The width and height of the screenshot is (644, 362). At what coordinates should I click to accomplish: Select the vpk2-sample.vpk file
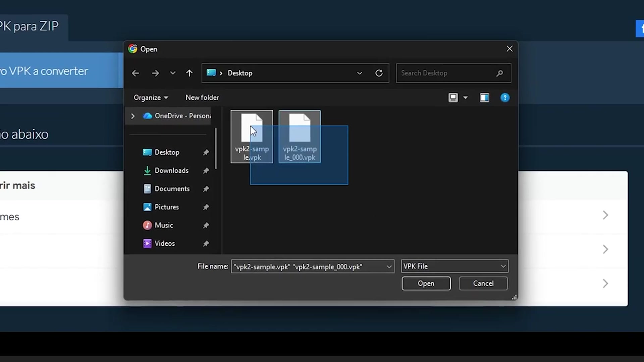[x=252, y=137]
